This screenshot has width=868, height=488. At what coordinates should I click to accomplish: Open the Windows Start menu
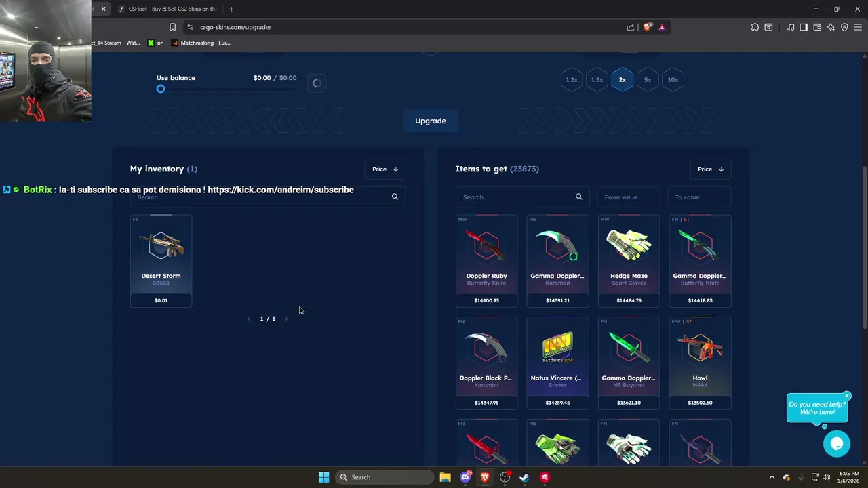[x=323, y=477]
